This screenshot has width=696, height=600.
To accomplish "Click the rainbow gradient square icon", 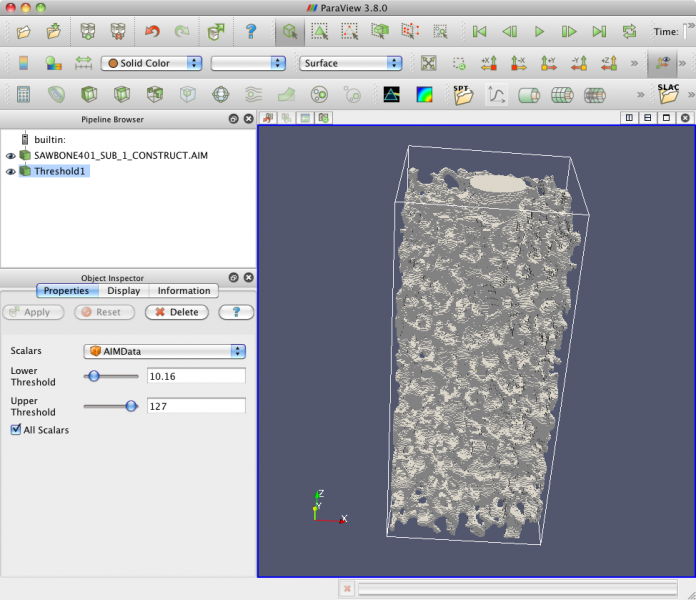I will point(424,95).
